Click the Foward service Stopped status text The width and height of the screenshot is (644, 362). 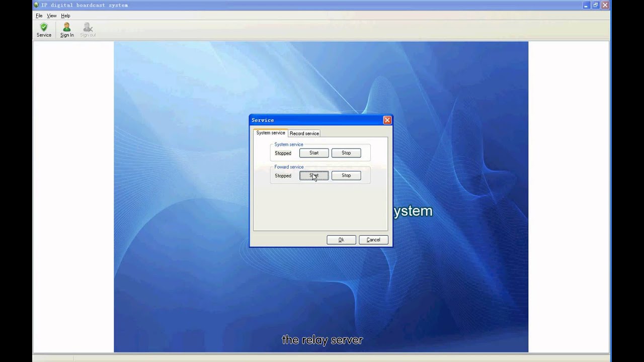pyautogui.click(x=283, y=176)
